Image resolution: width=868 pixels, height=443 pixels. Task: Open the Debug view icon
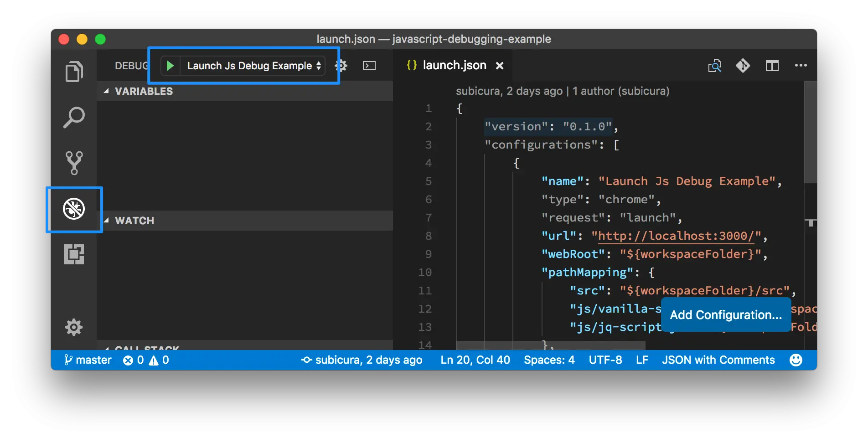coord(74,209)
